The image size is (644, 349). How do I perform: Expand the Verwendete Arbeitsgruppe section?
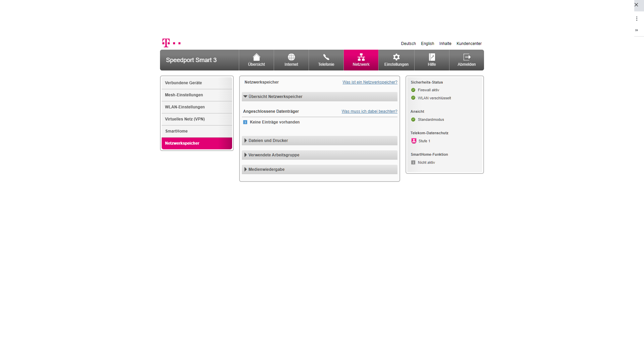click(x=320, y=155)
